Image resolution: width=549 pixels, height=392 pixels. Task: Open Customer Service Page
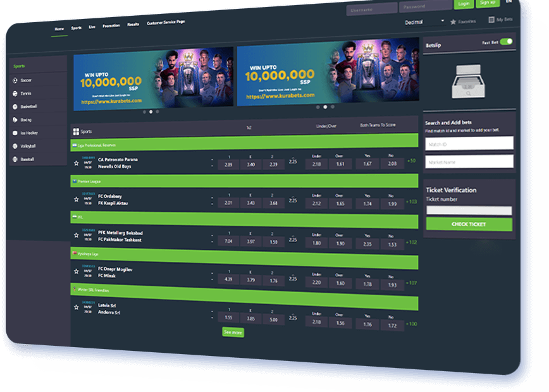click(x=166, y=22)
